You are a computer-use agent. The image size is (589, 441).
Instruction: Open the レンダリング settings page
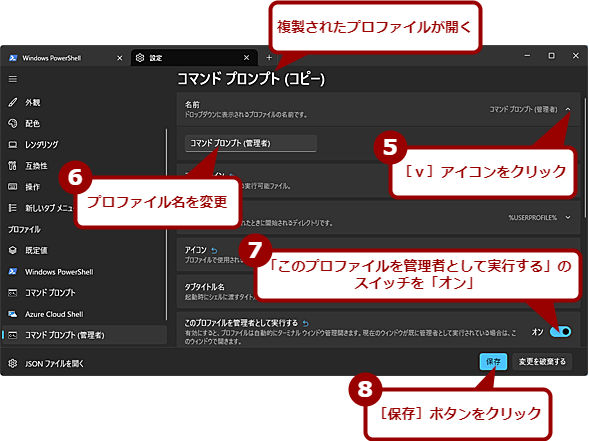85,145
